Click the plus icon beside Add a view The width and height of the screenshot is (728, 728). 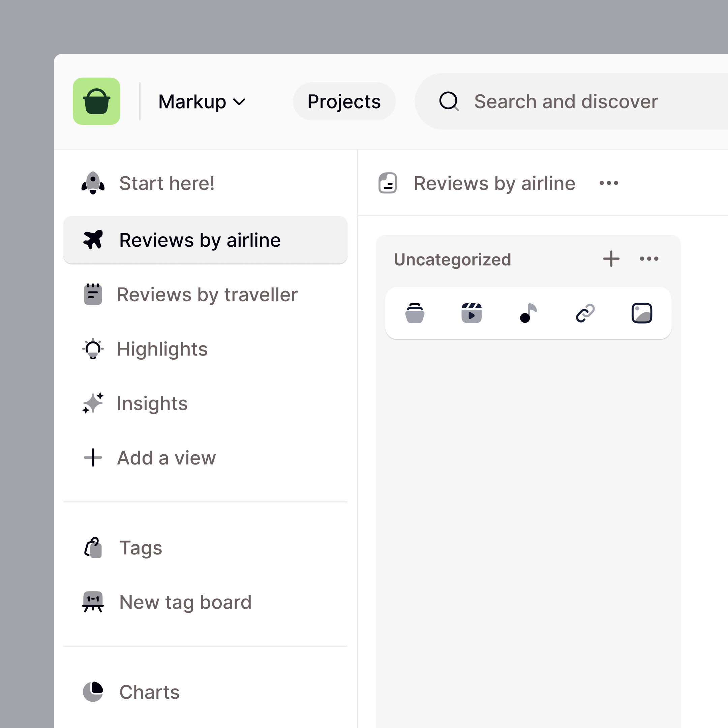[x=93, y=458]
